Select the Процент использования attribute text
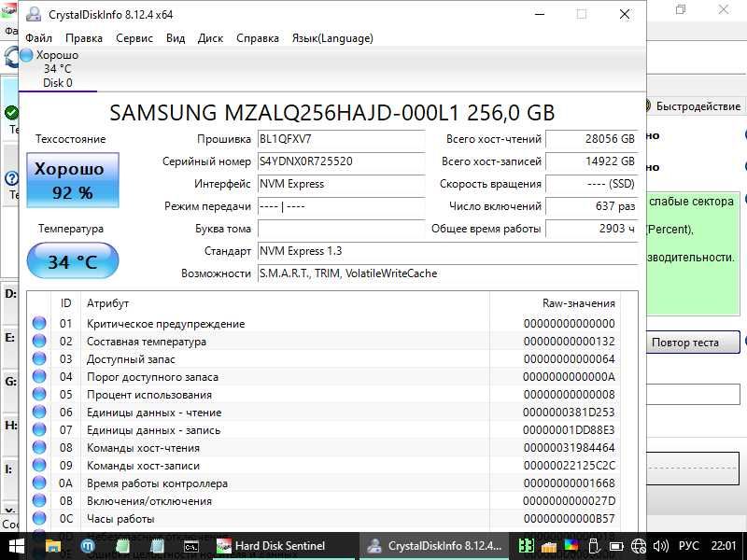This screenshot has height=560, width=747. 149,395
